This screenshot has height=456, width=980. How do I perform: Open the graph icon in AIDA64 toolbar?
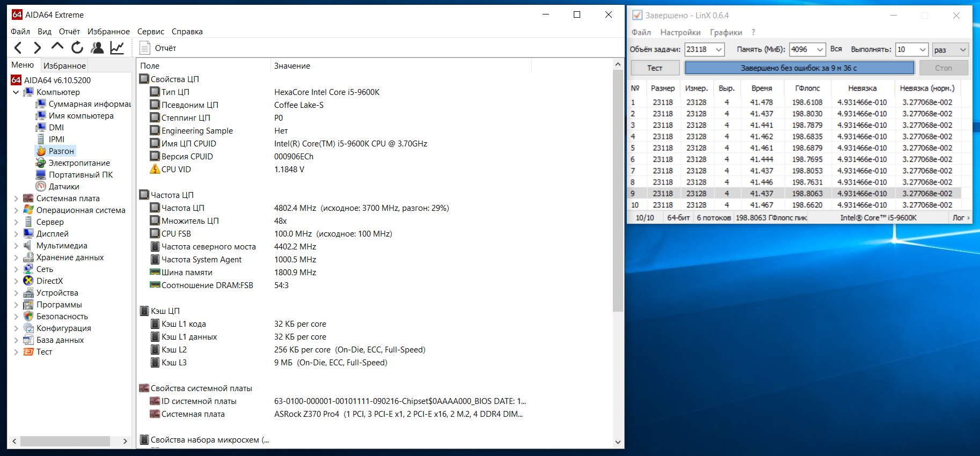(x=117, y=48)
